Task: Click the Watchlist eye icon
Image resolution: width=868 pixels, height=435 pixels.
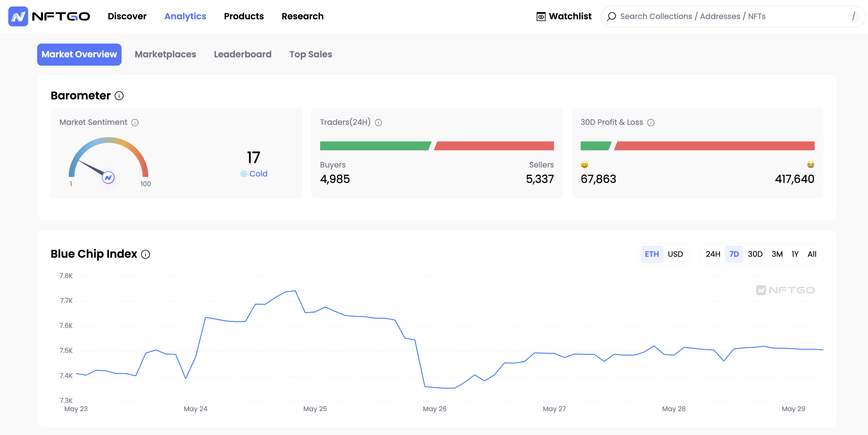Action: pyautogui.click(x=541, y=17)
